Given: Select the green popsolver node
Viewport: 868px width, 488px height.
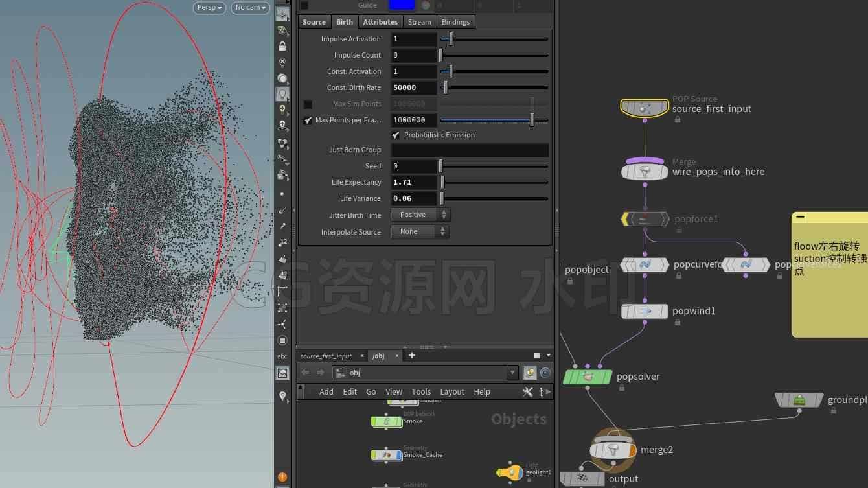Looking at the screenshot, I should click(588, 377).
